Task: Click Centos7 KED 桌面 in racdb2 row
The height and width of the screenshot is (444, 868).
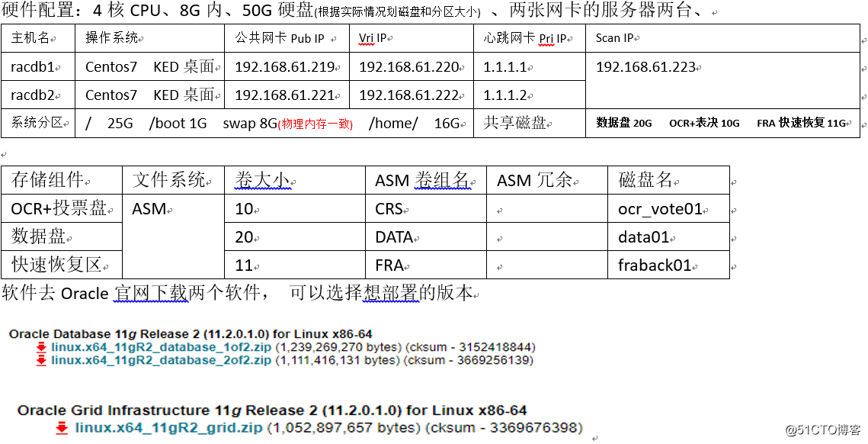Action: coord(149,95)
